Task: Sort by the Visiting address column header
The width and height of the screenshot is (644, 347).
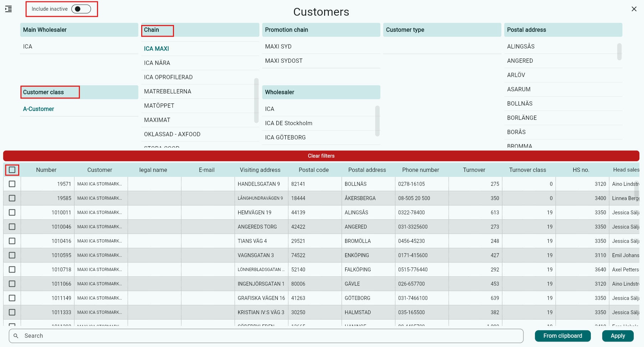Action: point(260,170)
